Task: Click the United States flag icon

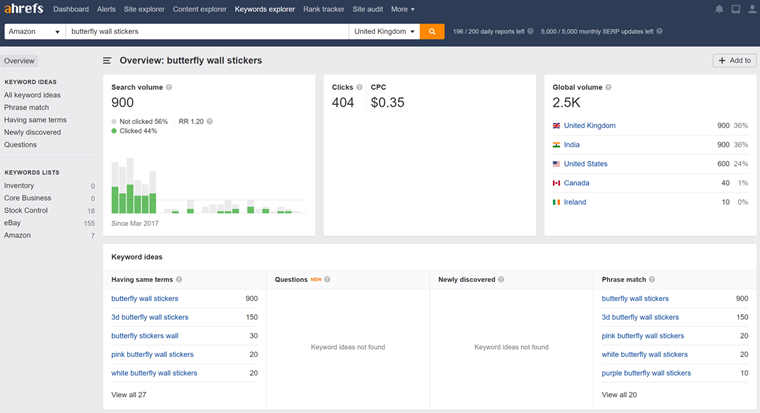Action: pos(556,164)
